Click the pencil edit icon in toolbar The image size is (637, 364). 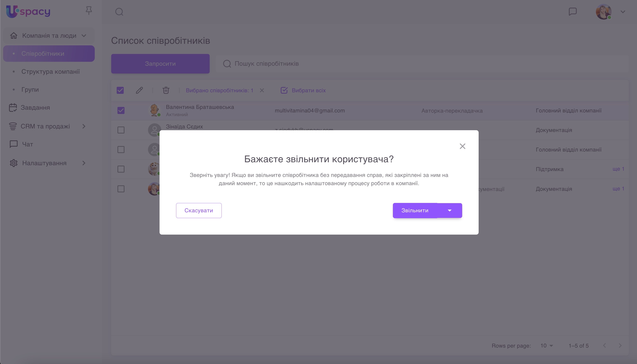(139, 90)
